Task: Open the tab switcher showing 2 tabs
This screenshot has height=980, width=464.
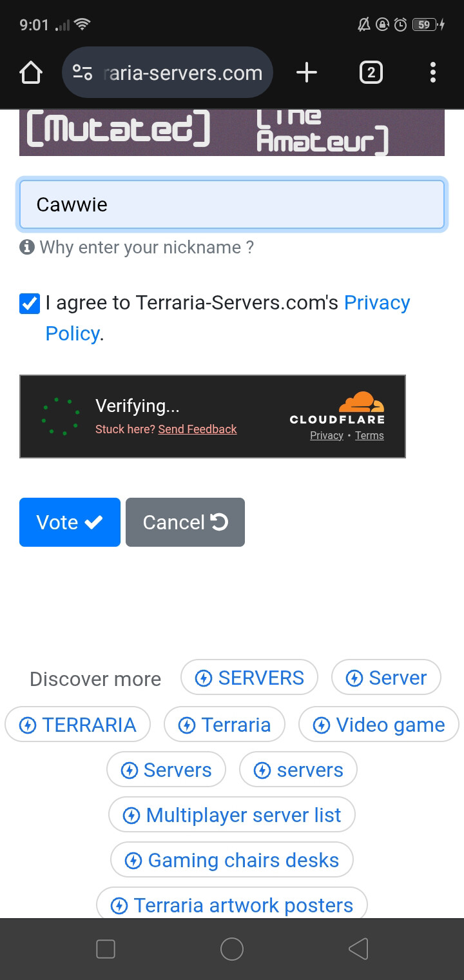Action: (x=371, y=73)
